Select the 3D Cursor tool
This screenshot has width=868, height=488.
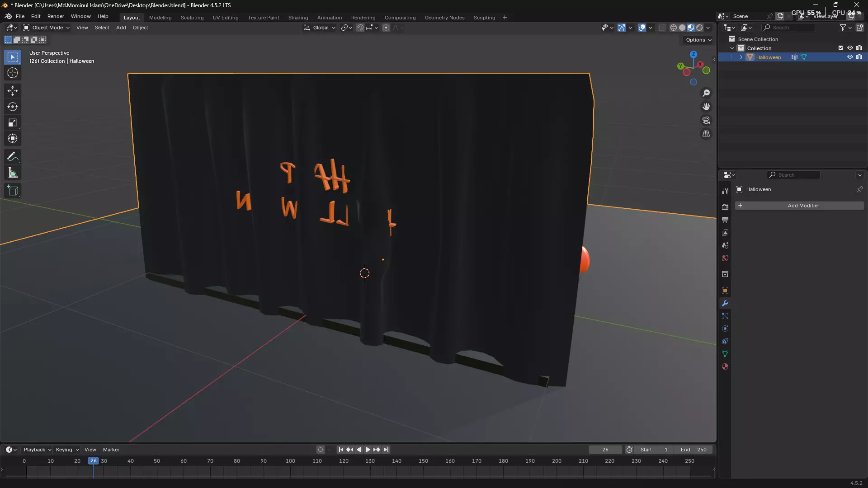coord(13,73)
